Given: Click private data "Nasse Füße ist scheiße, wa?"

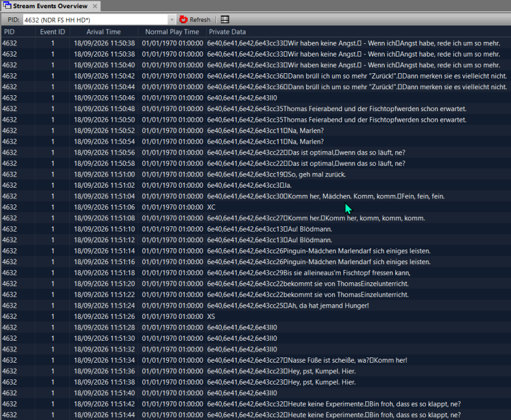Looking at the screenshot, I should tap(329, 360).
